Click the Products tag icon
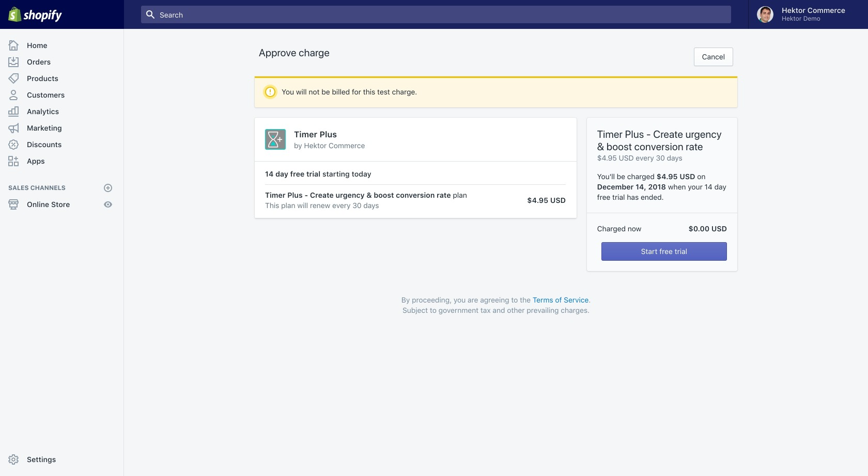Image resolution: width=868 pixels, height=476 pixels. 13,78
